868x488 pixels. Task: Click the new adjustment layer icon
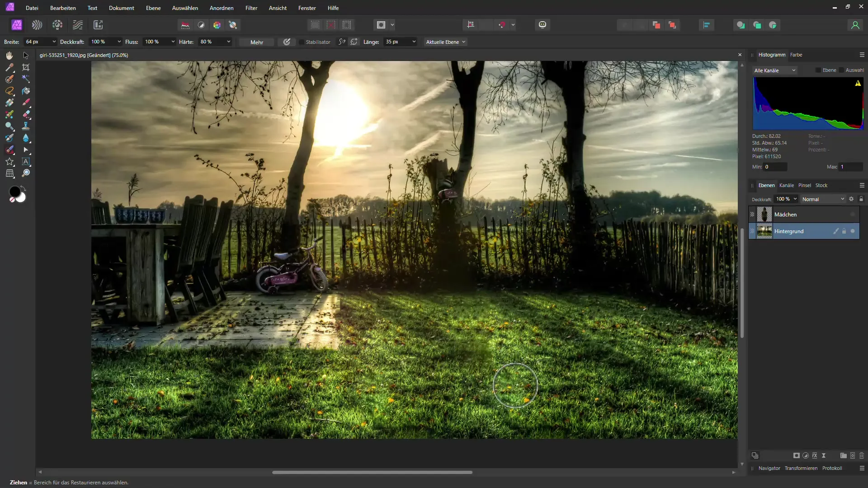point(806,455)
